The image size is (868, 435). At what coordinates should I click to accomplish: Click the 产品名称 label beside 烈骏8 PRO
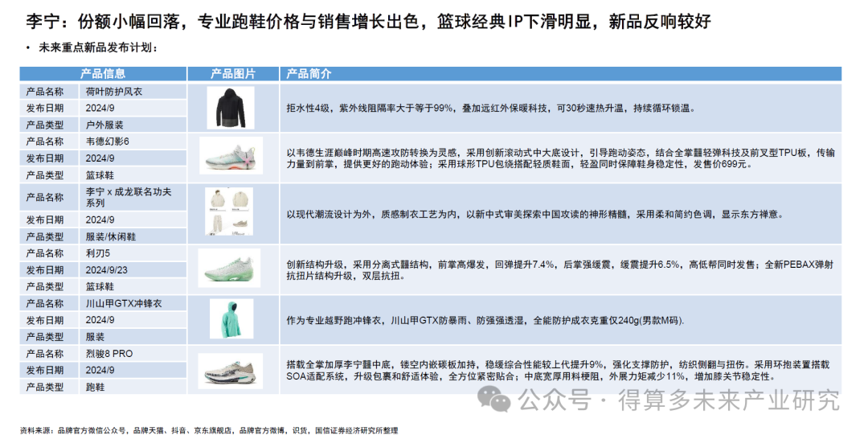coord(45,354)
